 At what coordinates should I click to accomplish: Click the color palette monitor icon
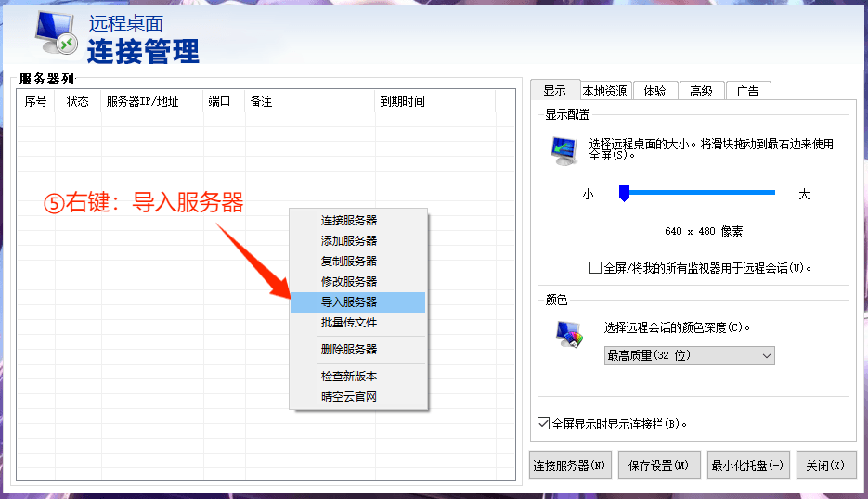(x=567, y=335)
